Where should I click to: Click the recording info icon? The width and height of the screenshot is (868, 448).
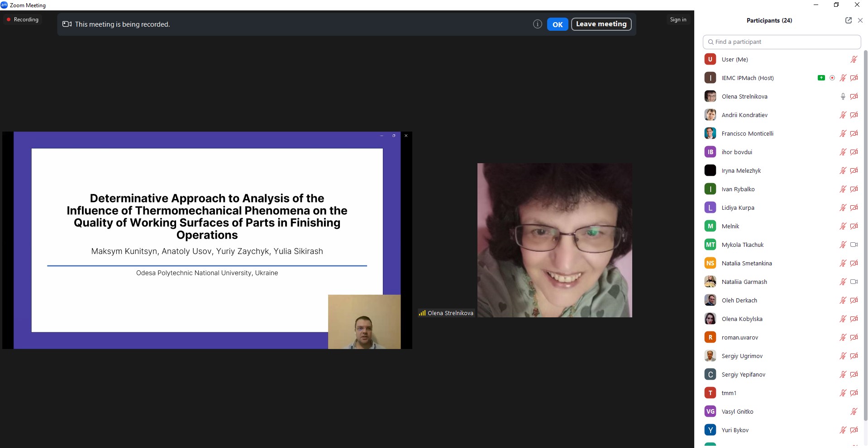tap(537, 24)
